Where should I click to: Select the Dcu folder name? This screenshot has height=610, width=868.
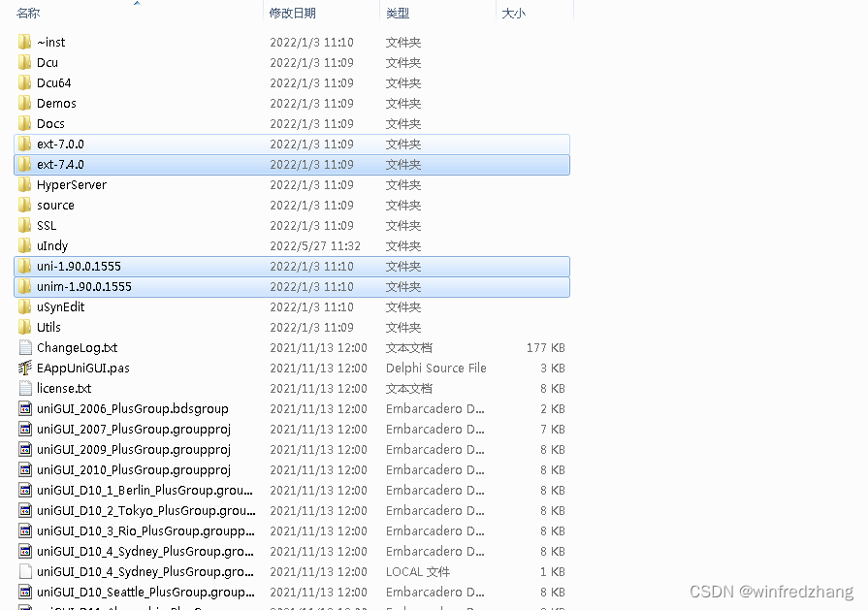[48, 62]
